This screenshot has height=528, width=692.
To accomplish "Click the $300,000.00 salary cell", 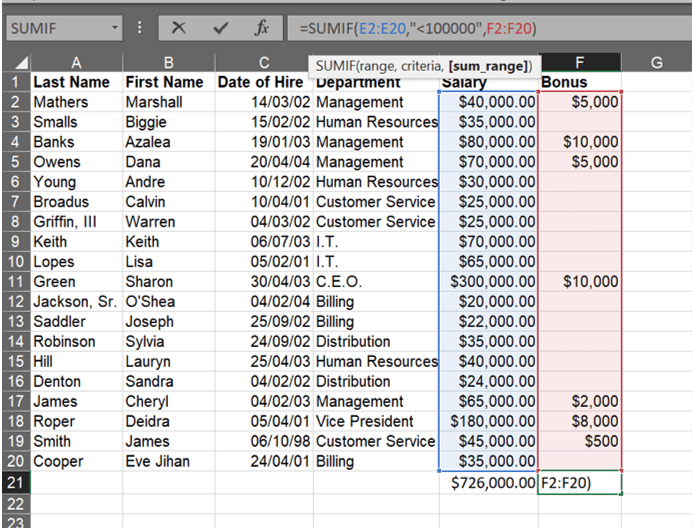I will click(488, 282).
